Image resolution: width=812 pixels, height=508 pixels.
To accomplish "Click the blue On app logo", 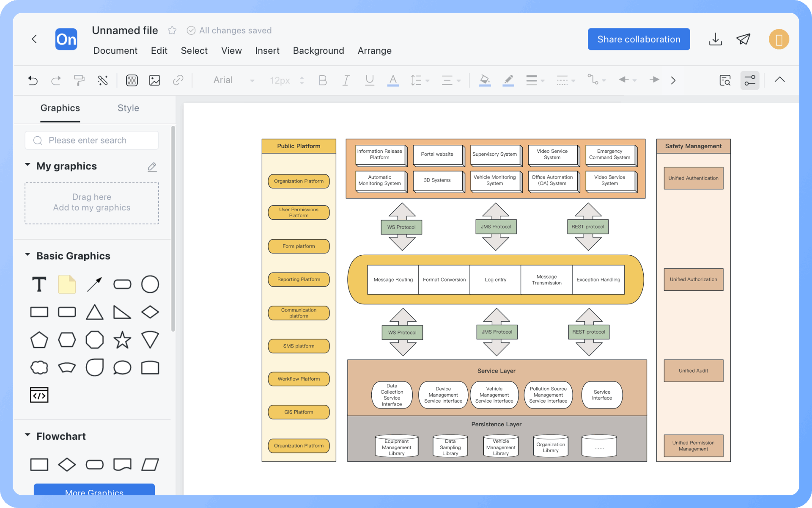I will tap(66, 39).
